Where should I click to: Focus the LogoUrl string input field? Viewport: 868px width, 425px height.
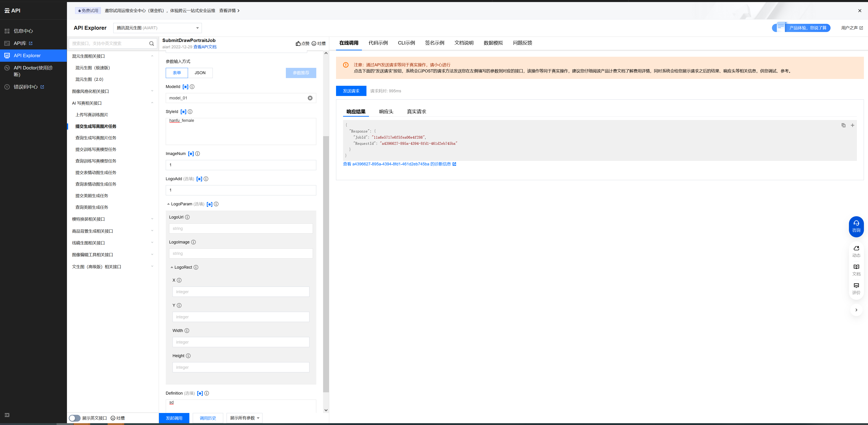[241, 229]
